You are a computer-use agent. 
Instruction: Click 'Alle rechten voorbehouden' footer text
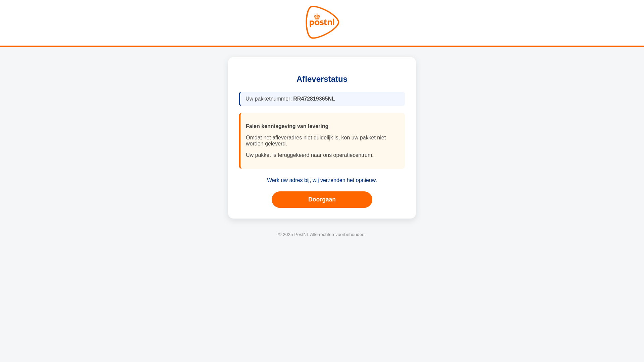[x=337, y=235]
